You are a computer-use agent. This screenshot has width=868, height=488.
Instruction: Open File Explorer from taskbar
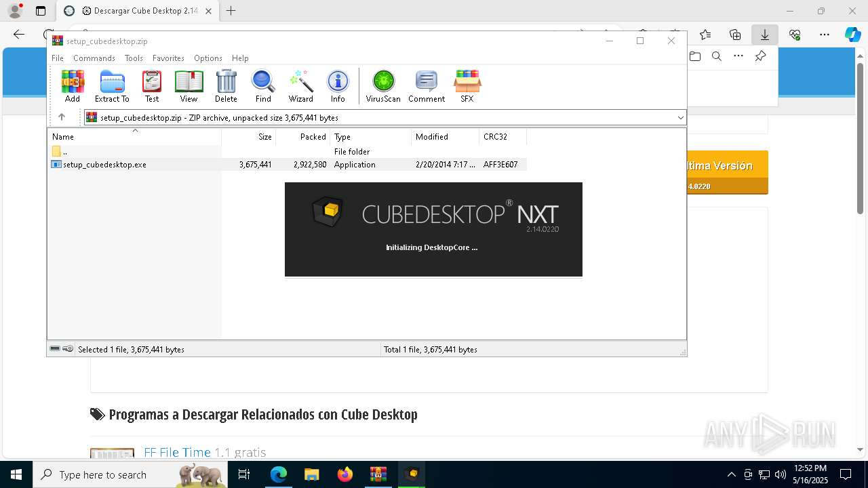[312, 474]
